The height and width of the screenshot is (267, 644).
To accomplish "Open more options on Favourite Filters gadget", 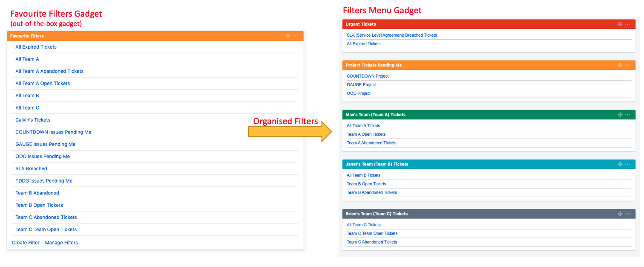I will [x=295, y=36].
